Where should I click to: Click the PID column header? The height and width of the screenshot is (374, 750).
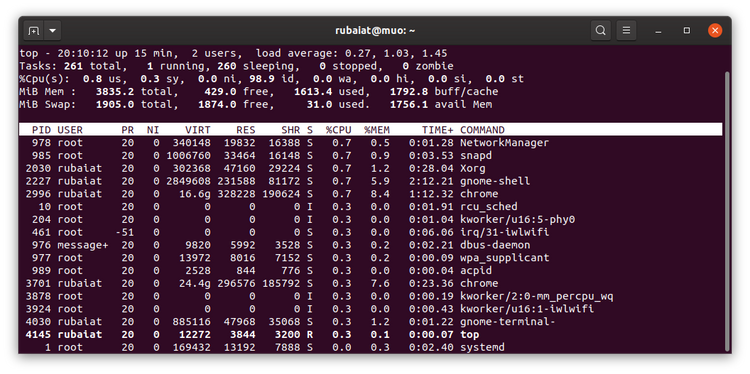pyautogui.click(x=42, y=130)
